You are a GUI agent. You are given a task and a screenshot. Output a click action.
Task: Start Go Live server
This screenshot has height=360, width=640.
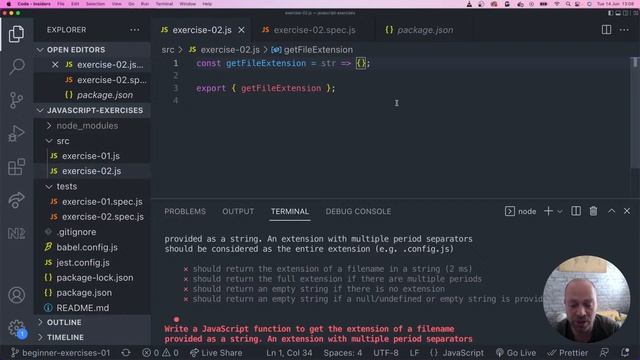(x=516, y=353)
